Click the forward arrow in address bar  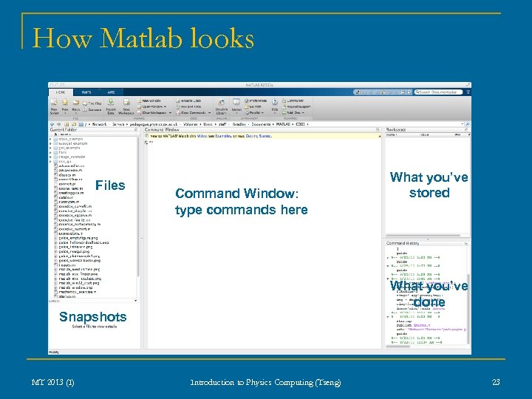tap(58, 124)
